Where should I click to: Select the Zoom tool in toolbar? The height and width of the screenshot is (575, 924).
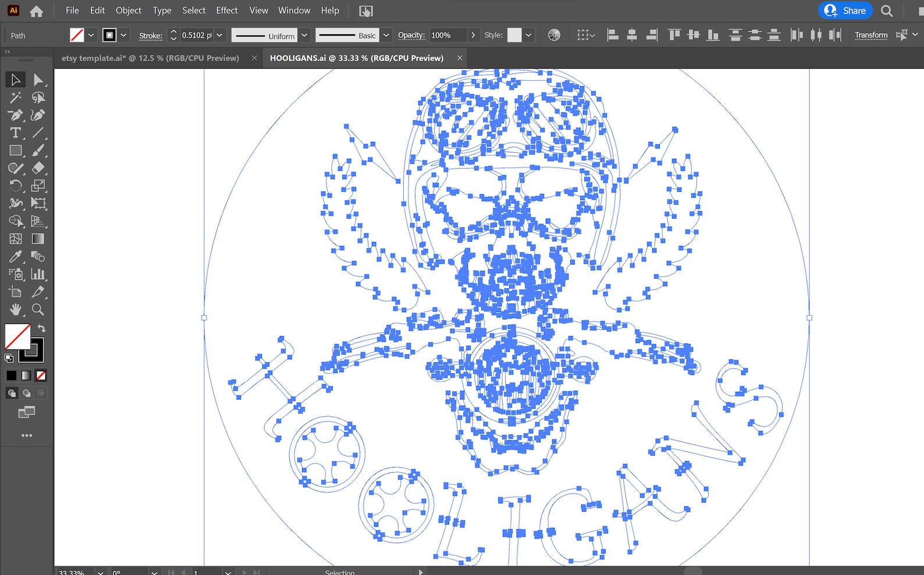pos(38,309)
